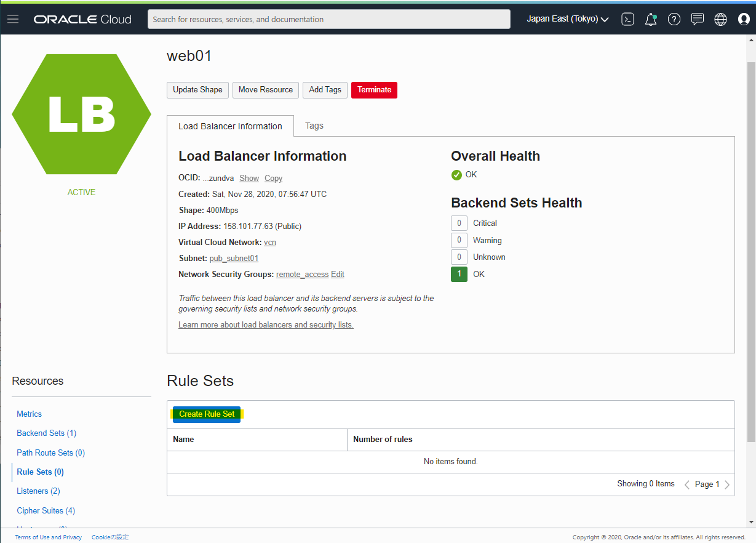Click the Number of rules column header
The width and height of the screenshot is (756, 543).
(541, 440)
